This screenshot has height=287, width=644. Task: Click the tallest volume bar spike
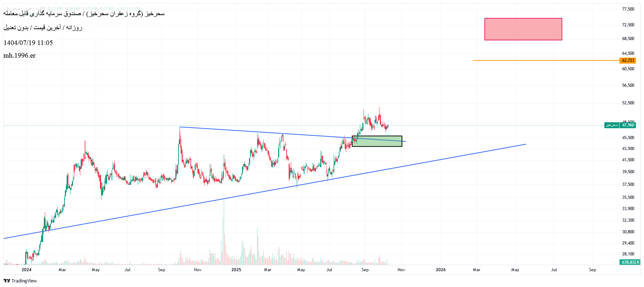pos(224,232)
